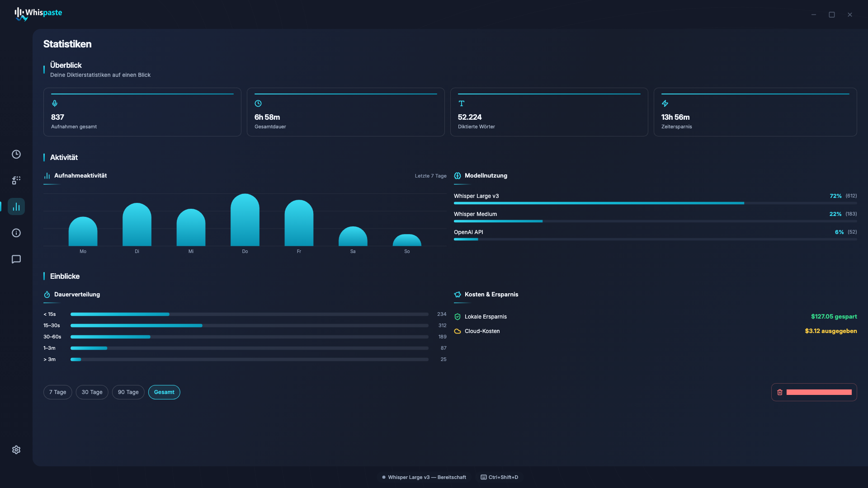The width and height of the screenshot is (868, 488).
Task: Click the microphone icon in recordings card
Action: click(55, 103)
